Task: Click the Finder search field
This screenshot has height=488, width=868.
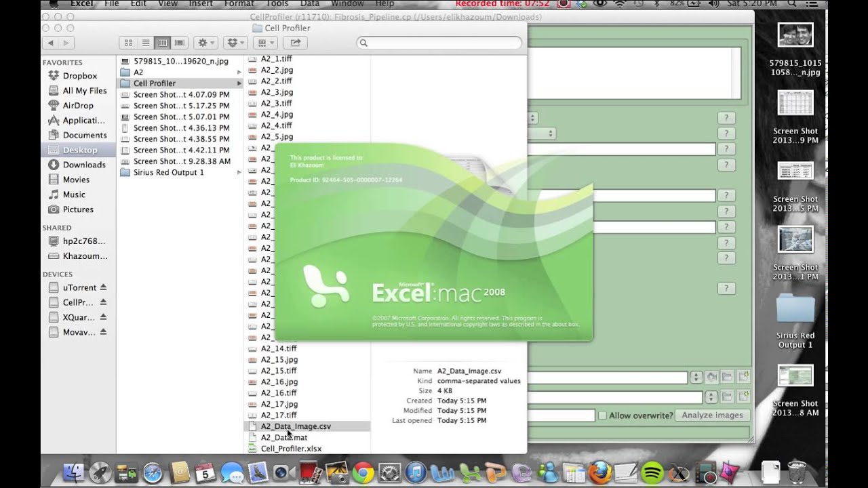Action: click(x=439, y=43)
